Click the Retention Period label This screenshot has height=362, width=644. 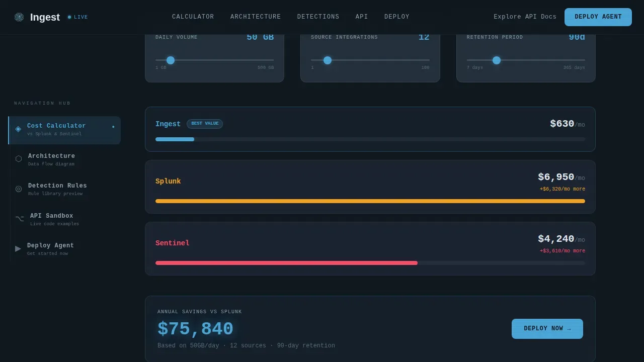[495, 37]
